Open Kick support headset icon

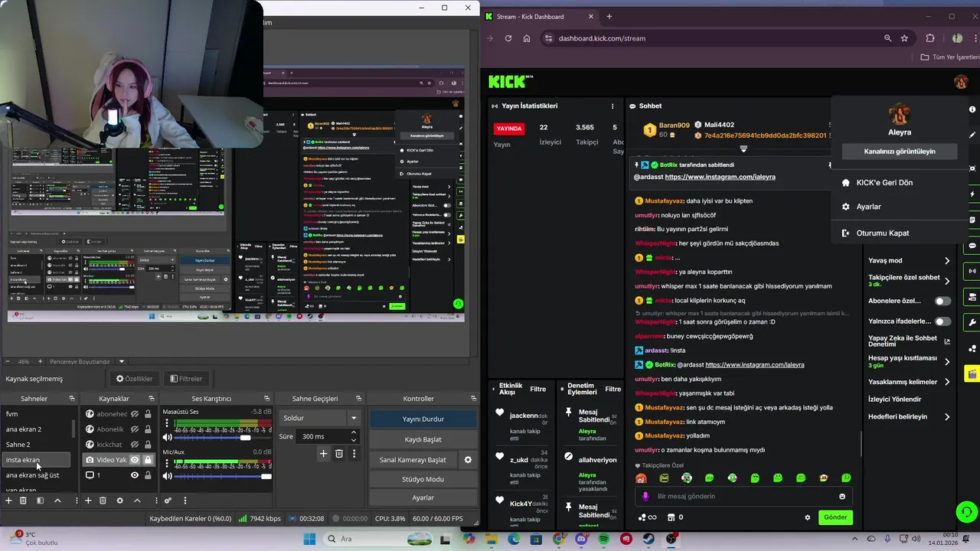point(967,511)
